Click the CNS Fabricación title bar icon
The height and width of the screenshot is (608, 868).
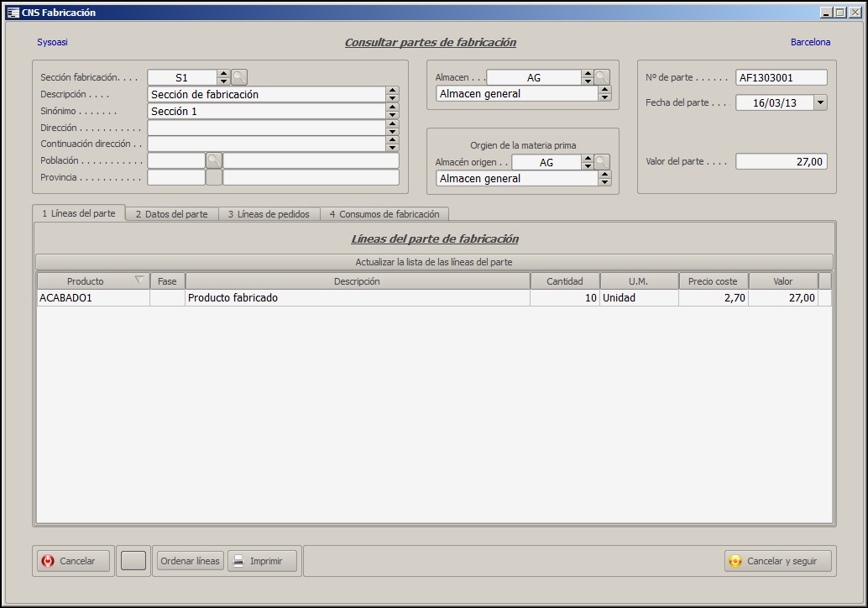click(x=13, y=13)
